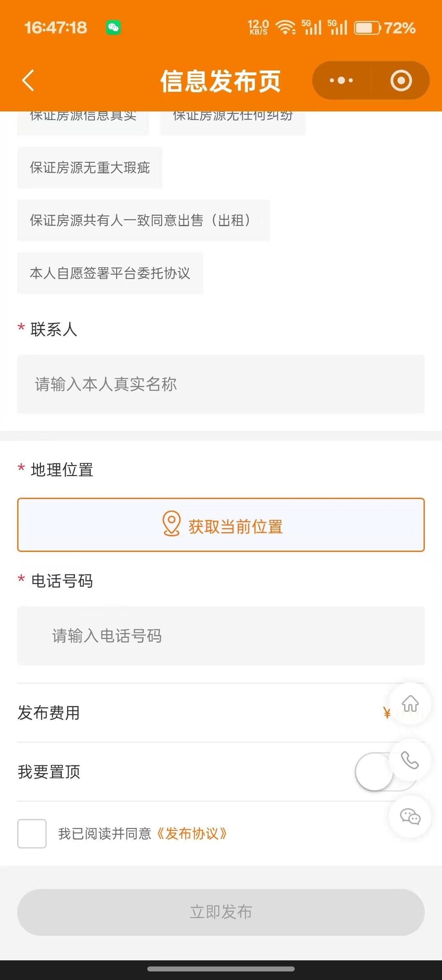Tap the WeChat notification icon in status bar

tap(113, 28)
